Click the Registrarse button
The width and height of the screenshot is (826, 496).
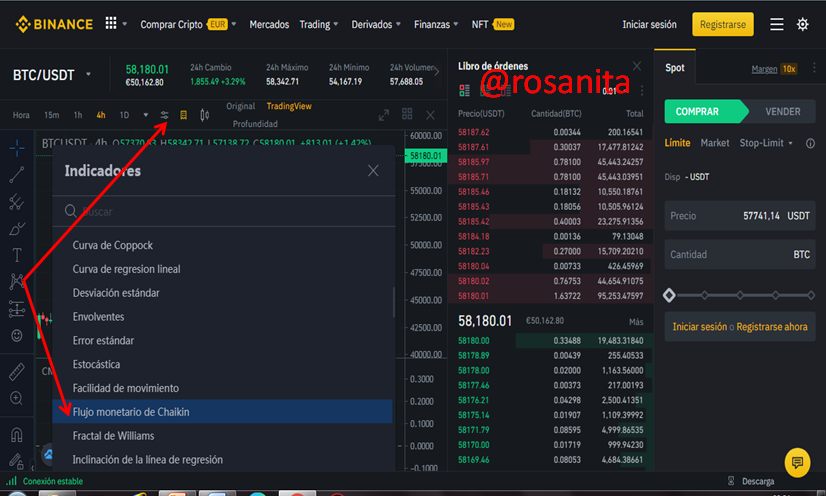tap(723, 25)
